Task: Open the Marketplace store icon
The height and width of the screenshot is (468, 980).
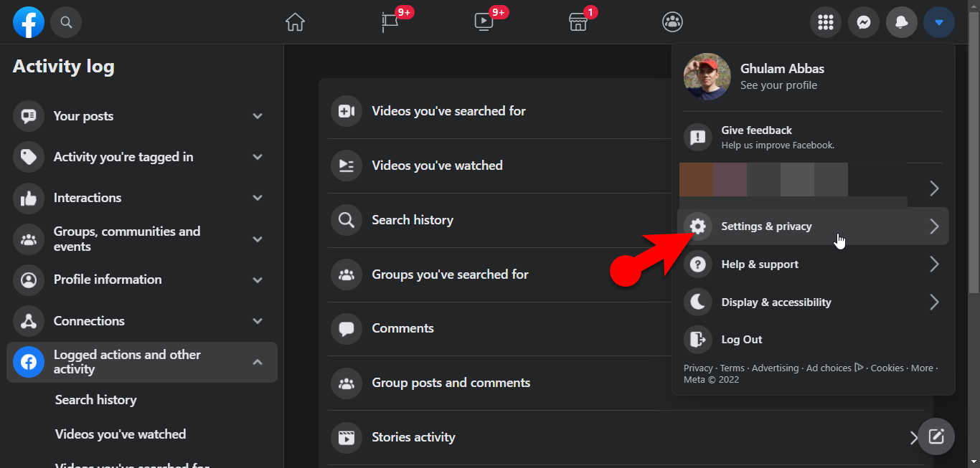Action: pyautogui.click(x=578, y=22)
